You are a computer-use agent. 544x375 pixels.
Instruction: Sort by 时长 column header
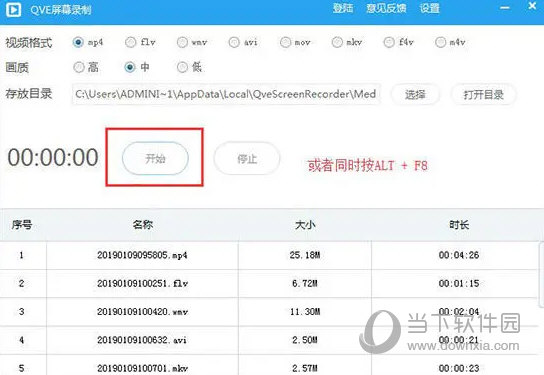coord(459,225)
